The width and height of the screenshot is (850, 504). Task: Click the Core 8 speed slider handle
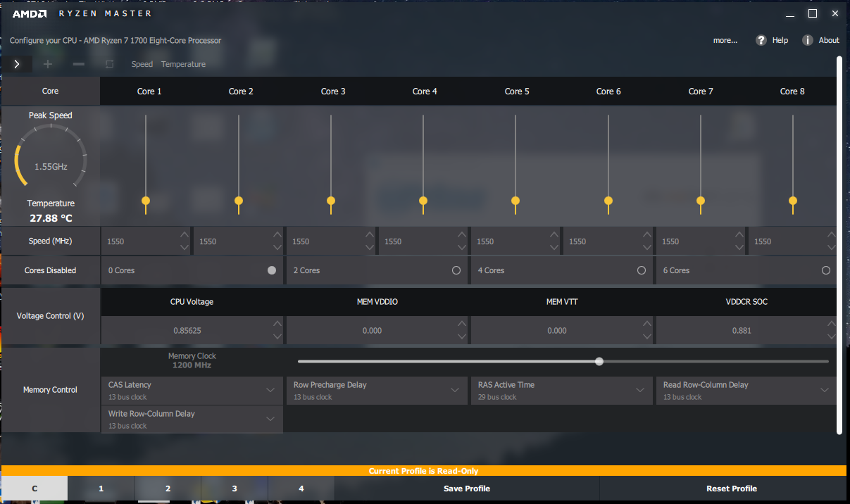(793, 201)
